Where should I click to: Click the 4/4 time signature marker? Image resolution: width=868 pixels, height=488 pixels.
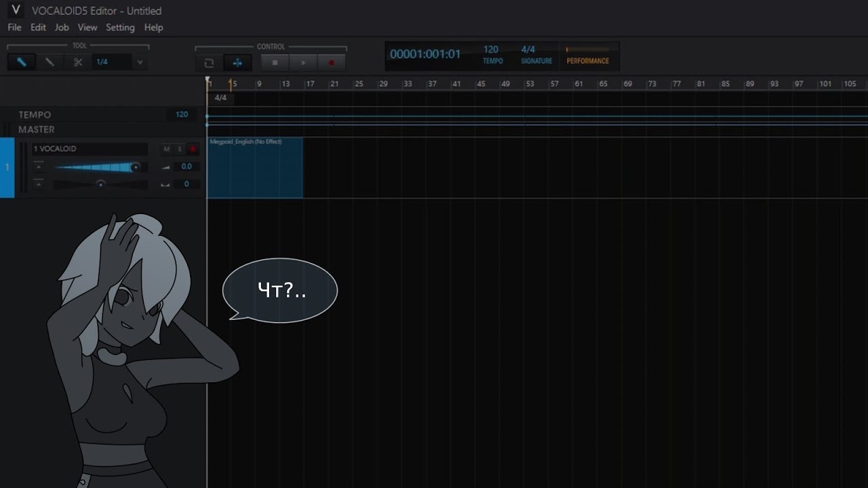click(x=220, y=98)
